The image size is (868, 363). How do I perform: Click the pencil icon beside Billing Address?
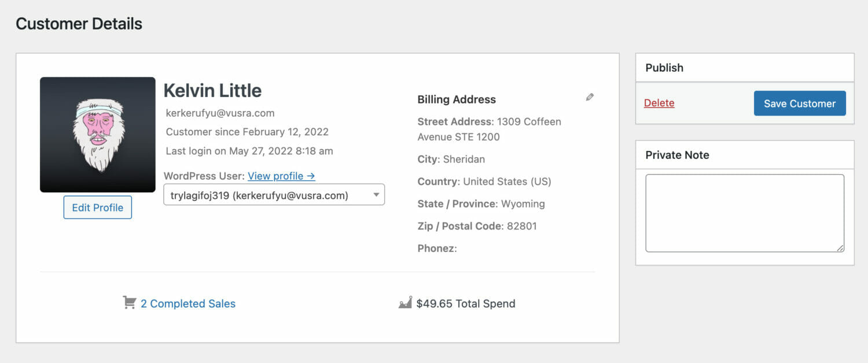590,97
